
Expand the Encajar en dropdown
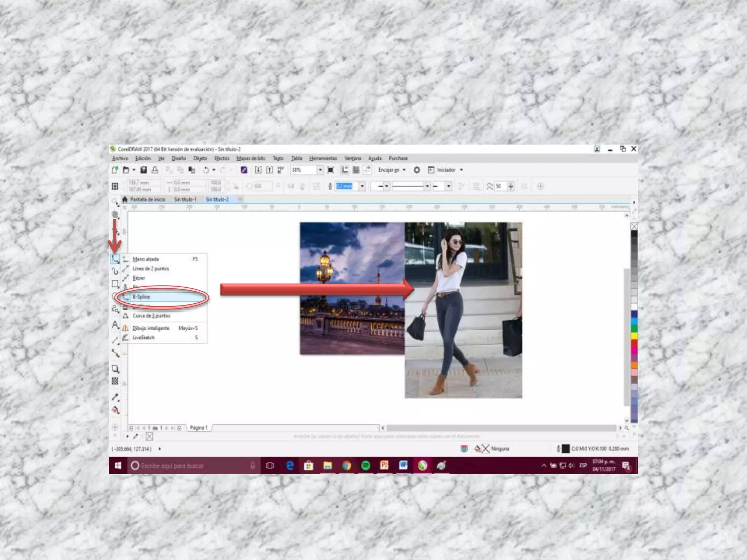coord(404,170)
